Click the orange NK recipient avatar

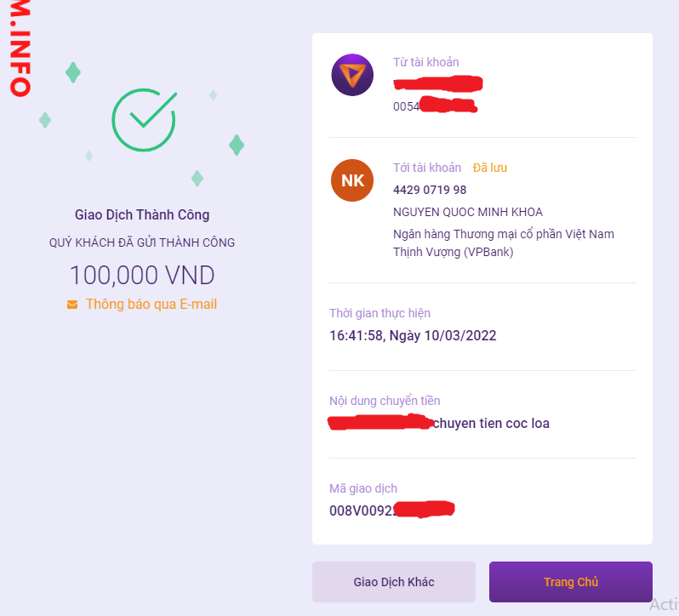[x=352, y=180]
